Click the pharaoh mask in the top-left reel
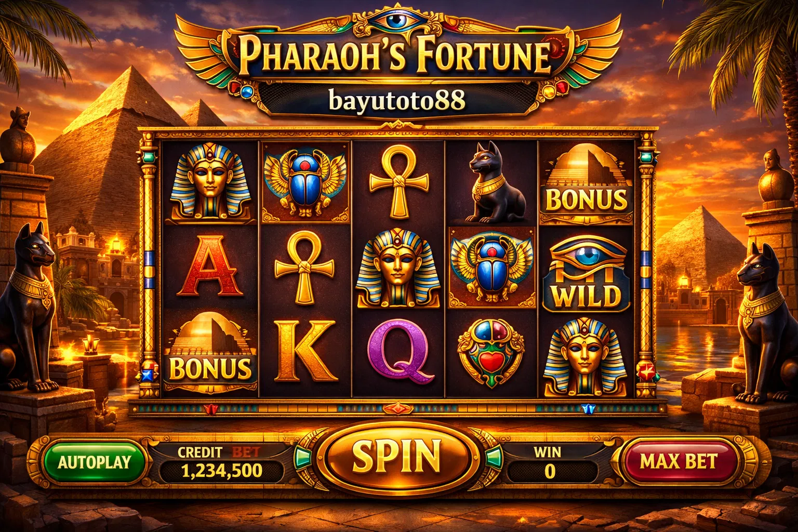This screenshot has height=532, width=798. [211, 180]
